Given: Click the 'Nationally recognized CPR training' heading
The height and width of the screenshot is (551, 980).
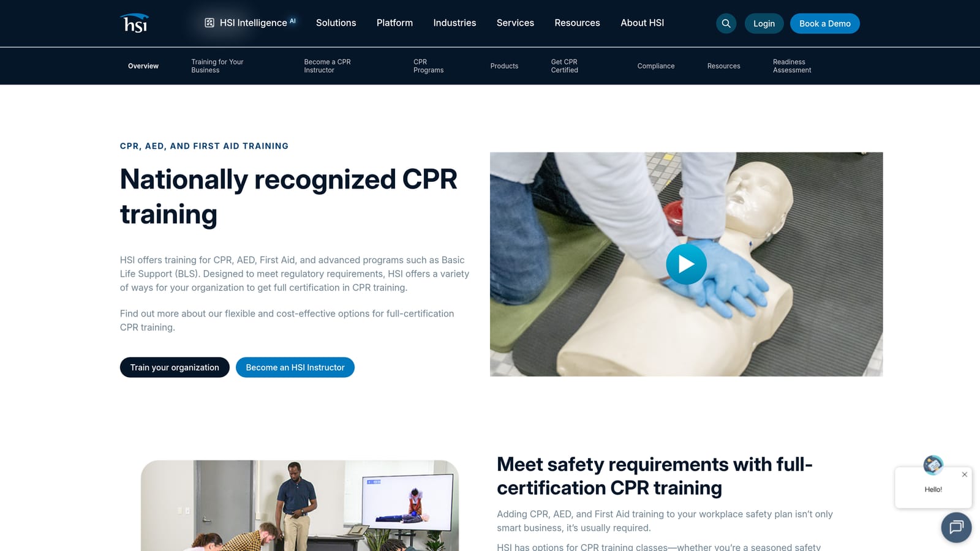Looking at the screenshot, I should point(288,197).
